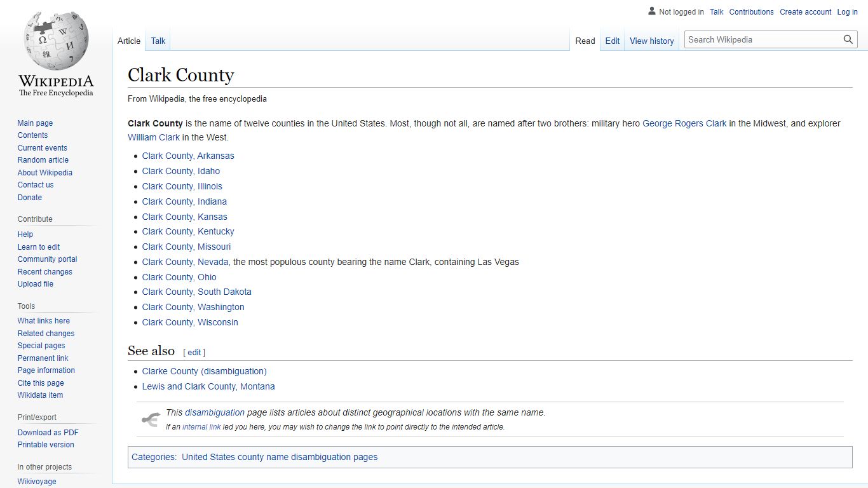Open Clarke County (disambiguation)
Image resolution: width=868 pixels, height=488 pixels.
click(x=205, y=371)
